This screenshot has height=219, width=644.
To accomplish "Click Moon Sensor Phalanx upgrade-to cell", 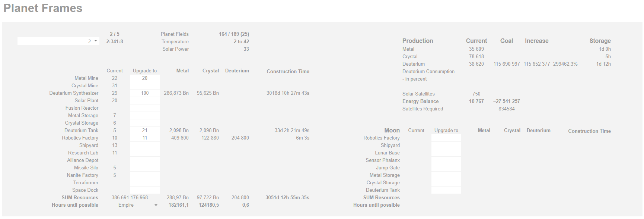I will coord(446,160).
